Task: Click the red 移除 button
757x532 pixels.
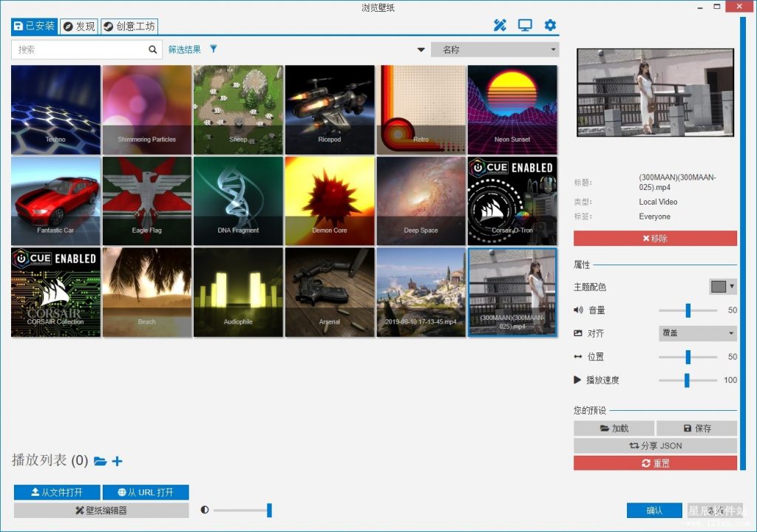Action: [655, 239]
